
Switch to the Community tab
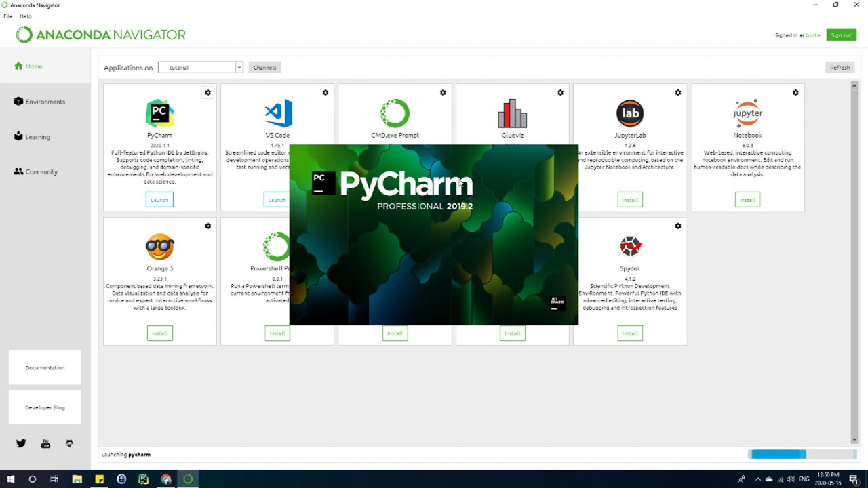(45, 172)
